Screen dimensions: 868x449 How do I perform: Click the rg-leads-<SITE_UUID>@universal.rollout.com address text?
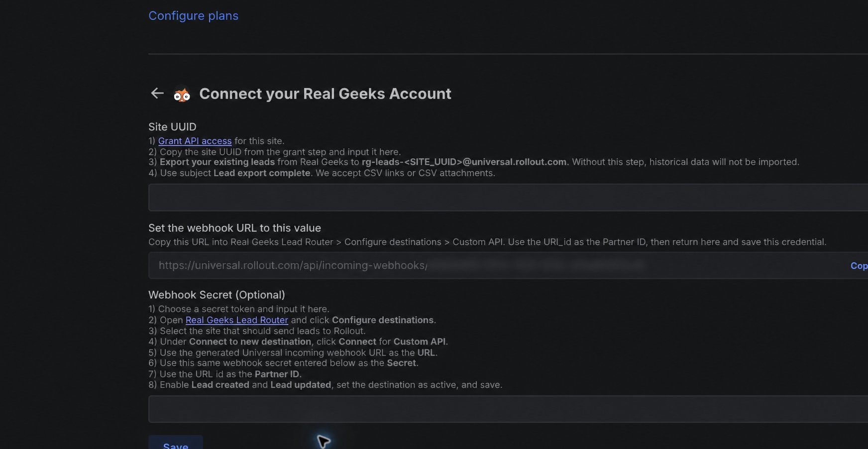464,162
